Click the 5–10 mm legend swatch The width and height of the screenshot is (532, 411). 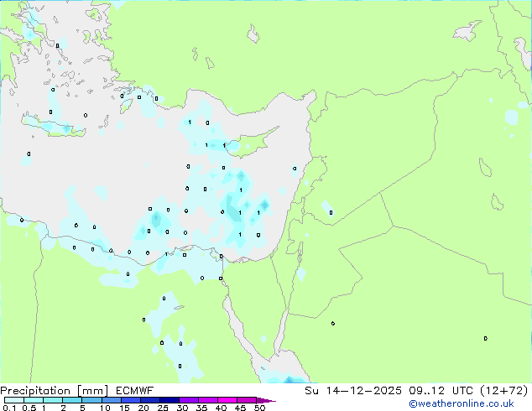91,400
